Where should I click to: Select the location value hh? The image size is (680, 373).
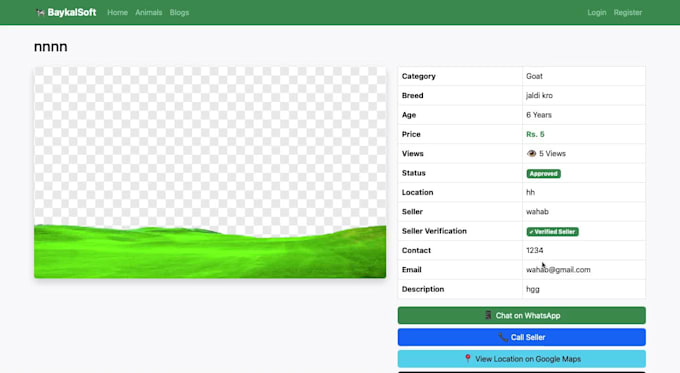pyautogui.click(x=530, y=192)
